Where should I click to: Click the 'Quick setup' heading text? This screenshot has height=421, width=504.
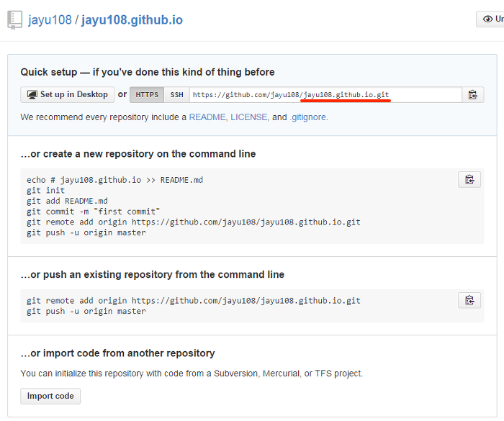148,72
